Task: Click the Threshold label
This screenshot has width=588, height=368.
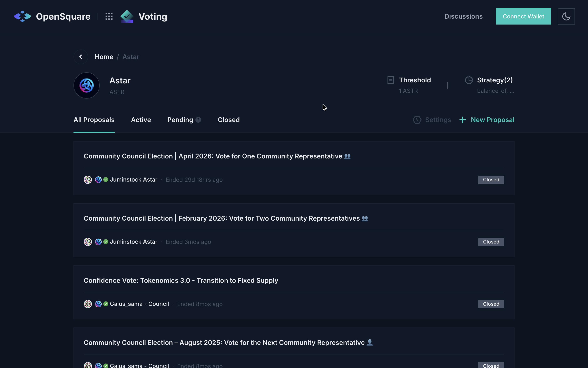Action: click(415, 80)
